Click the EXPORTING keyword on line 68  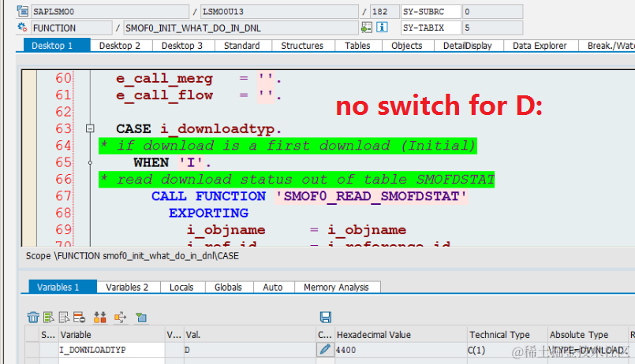point(208,214)
